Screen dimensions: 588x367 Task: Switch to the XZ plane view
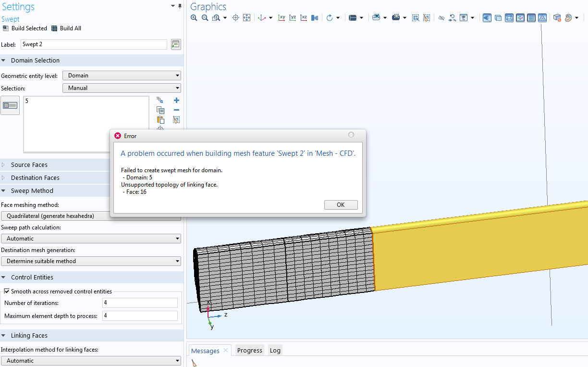point(304,18)
